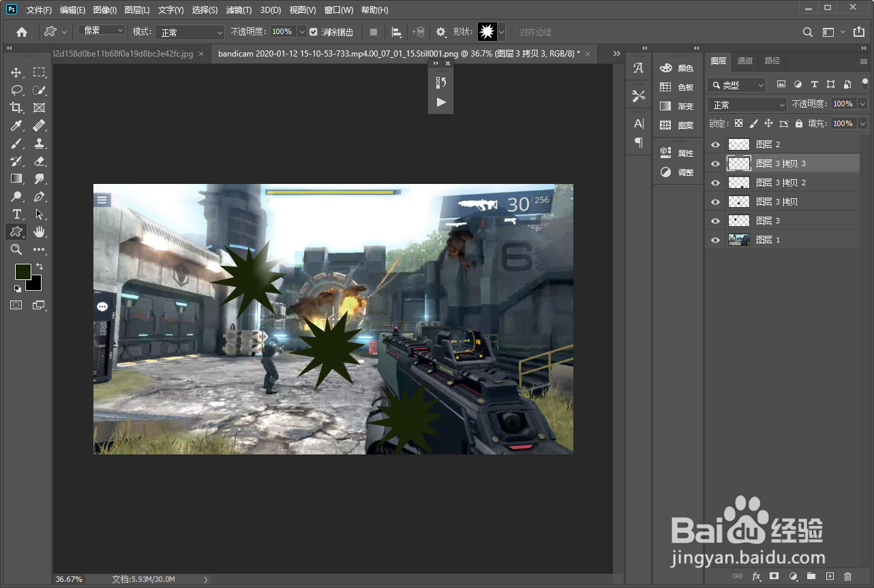Open the Edit Toolbar three-dots menu

pos(39,249)
